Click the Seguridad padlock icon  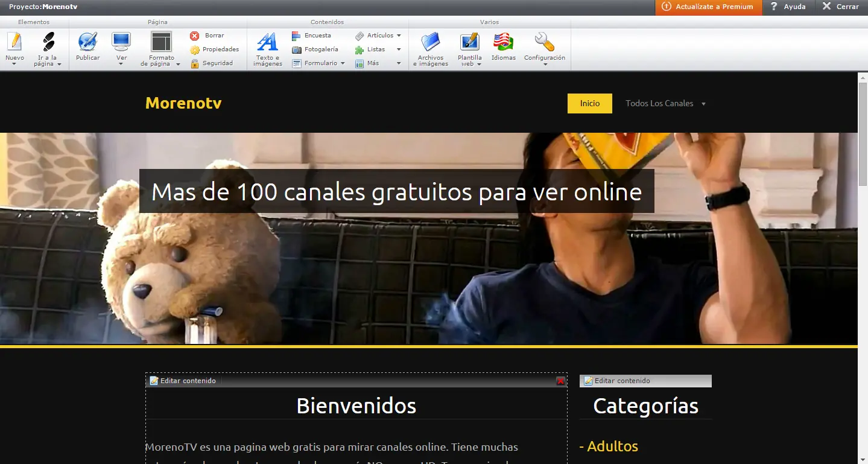tap(194, 63)
